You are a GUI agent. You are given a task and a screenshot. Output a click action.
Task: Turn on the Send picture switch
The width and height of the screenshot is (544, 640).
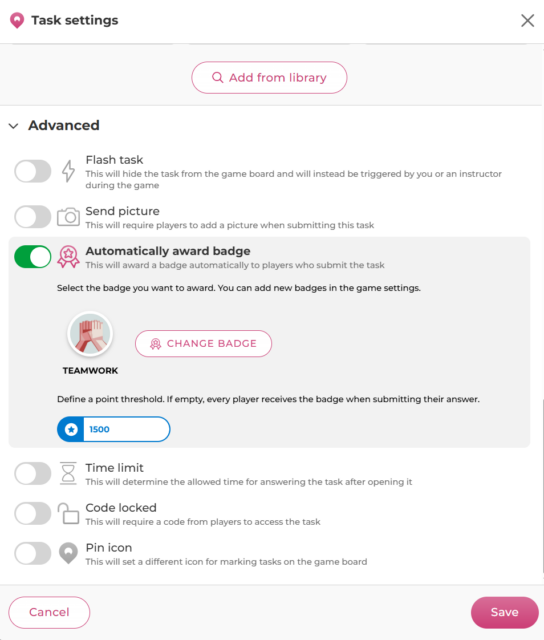(33, 216)
